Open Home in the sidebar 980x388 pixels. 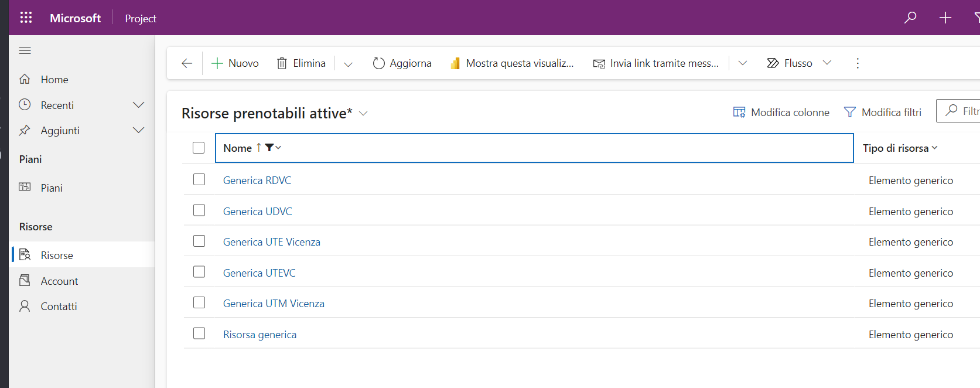(x=82, y=80)
